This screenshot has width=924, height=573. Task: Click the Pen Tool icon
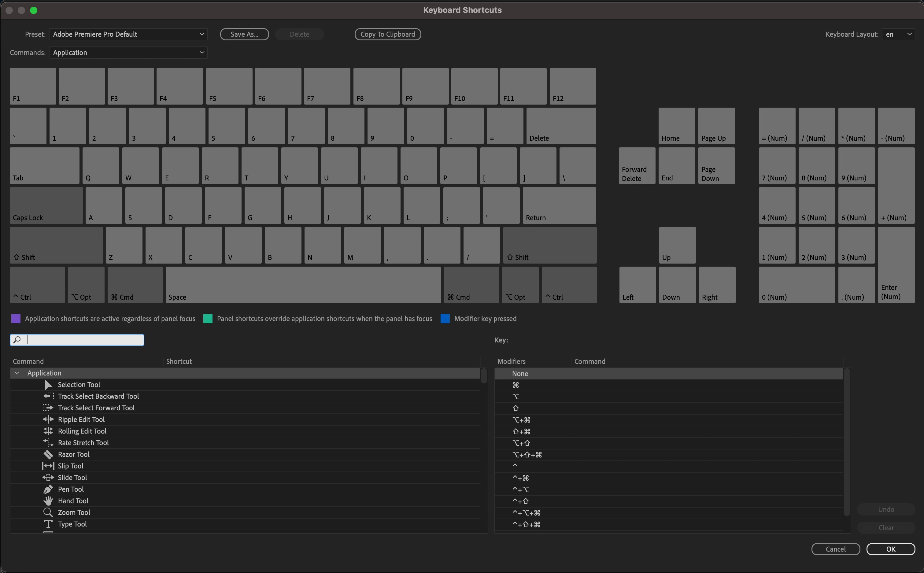coord(48,489)
